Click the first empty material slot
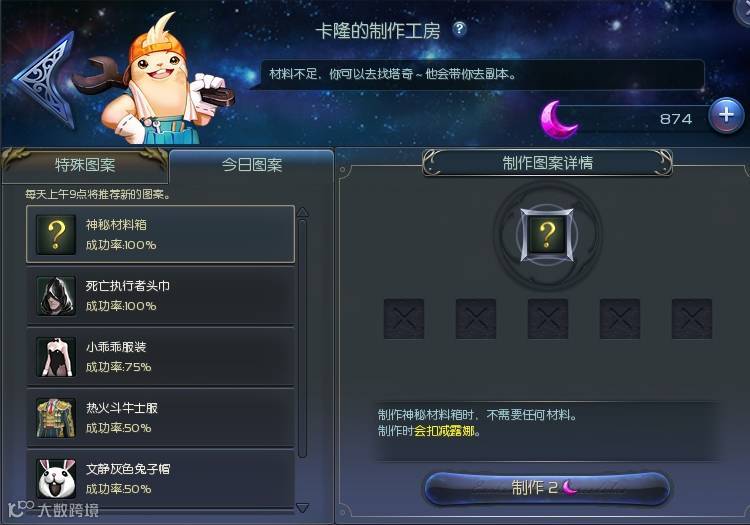This screenshot has height=525, width=750. point(404,319)
